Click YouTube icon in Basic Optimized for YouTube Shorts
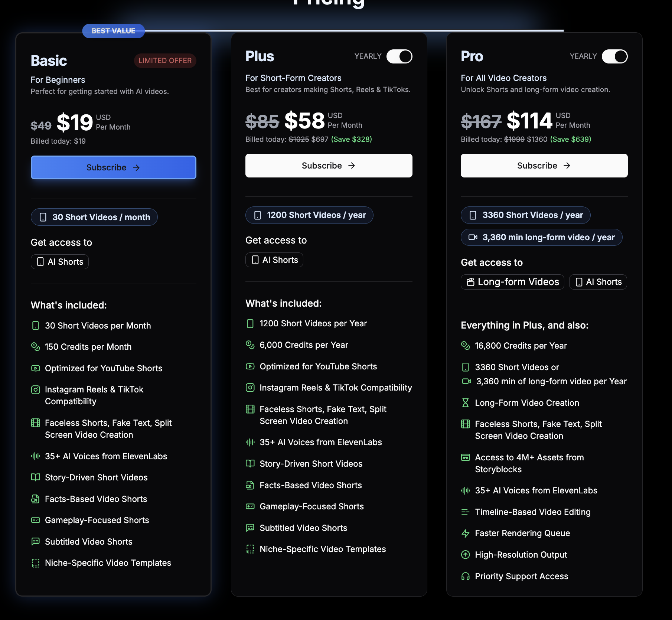 (x=36, y=368)
